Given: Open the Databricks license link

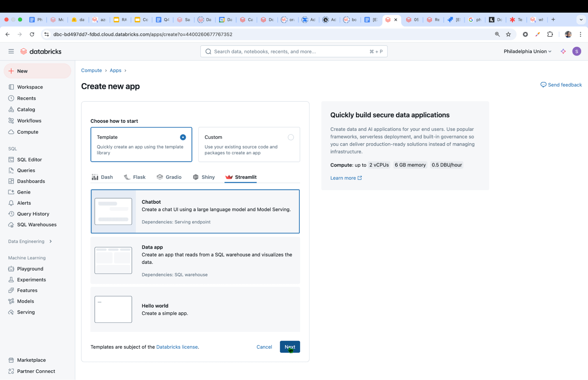Looking at the screenshot, I should tap(176, 346).
